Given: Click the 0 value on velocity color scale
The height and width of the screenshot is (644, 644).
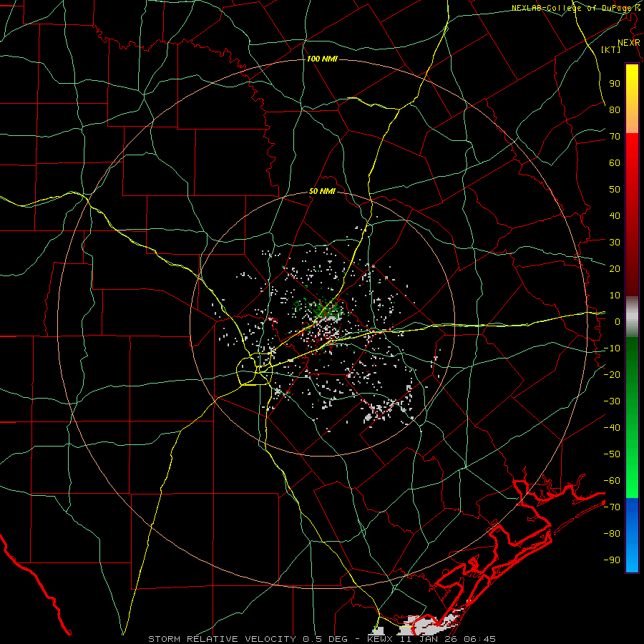Looking at the screenshot, I should click(618, 322).
